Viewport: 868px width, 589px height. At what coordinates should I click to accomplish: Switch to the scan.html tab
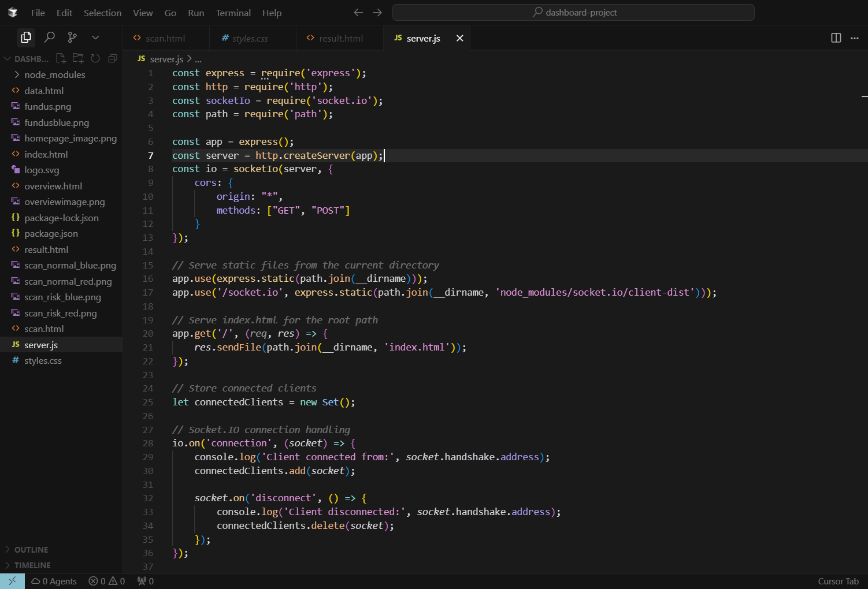(166, 38)
